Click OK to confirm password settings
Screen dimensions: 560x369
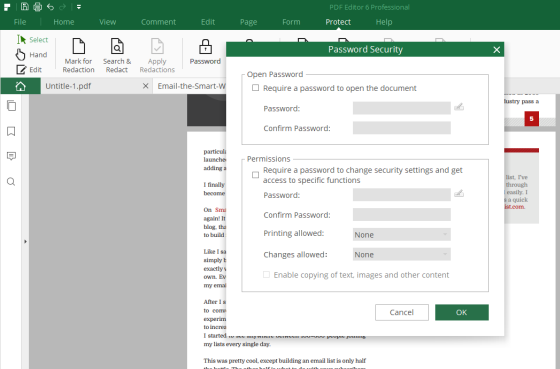[x=462, y=313]
